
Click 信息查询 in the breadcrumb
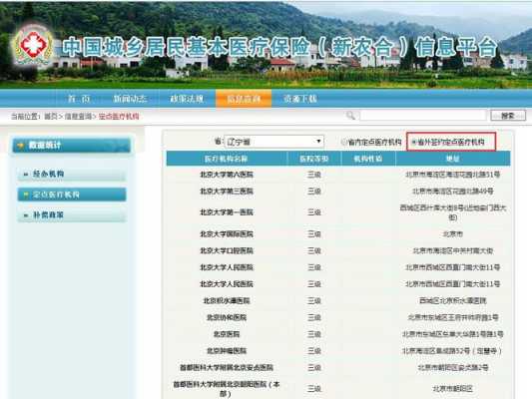click(x=78, y=117)
